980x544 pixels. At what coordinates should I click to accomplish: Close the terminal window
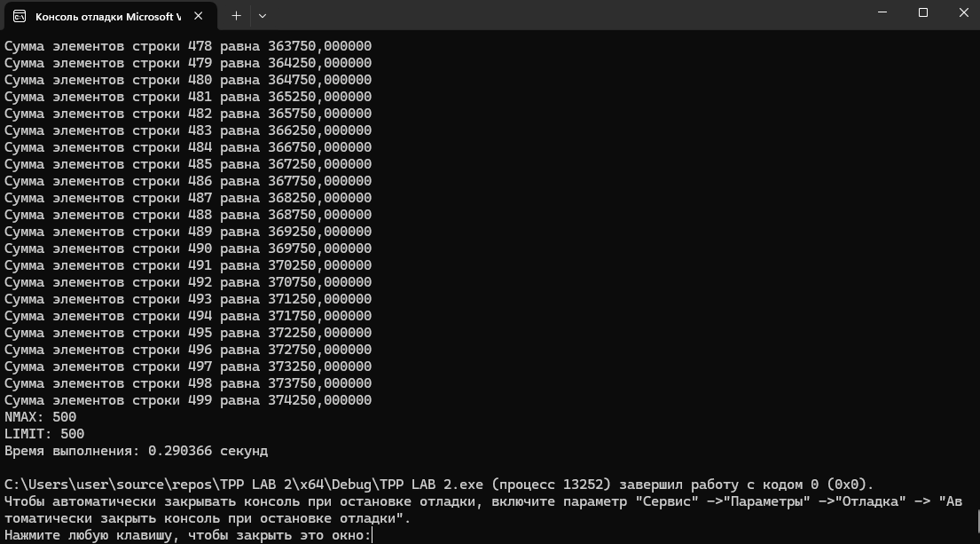pos(963,12)
